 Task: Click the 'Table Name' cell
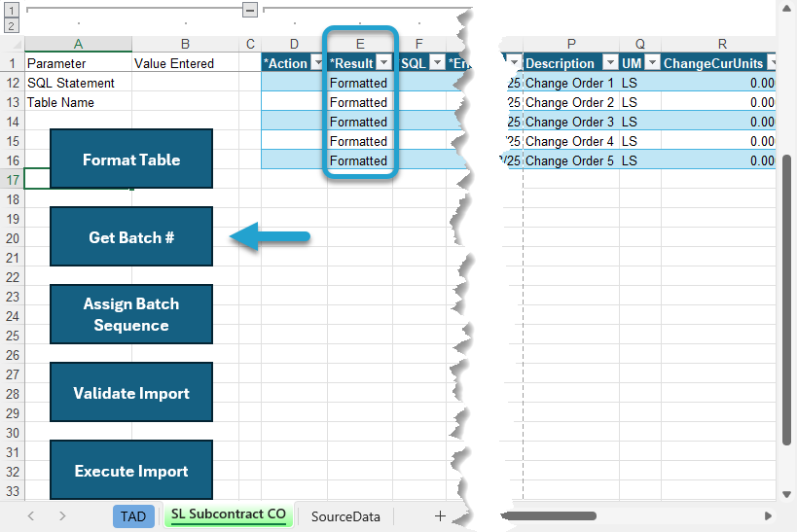(78, 102)
